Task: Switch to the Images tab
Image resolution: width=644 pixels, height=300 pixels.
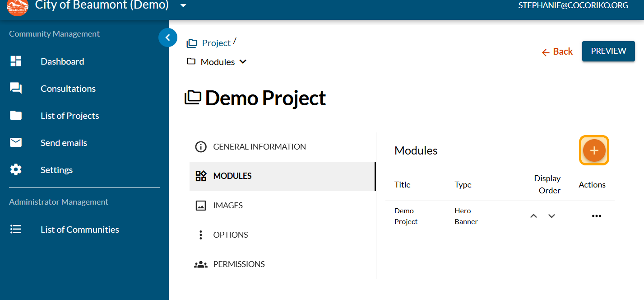Action: pos(227,206)
